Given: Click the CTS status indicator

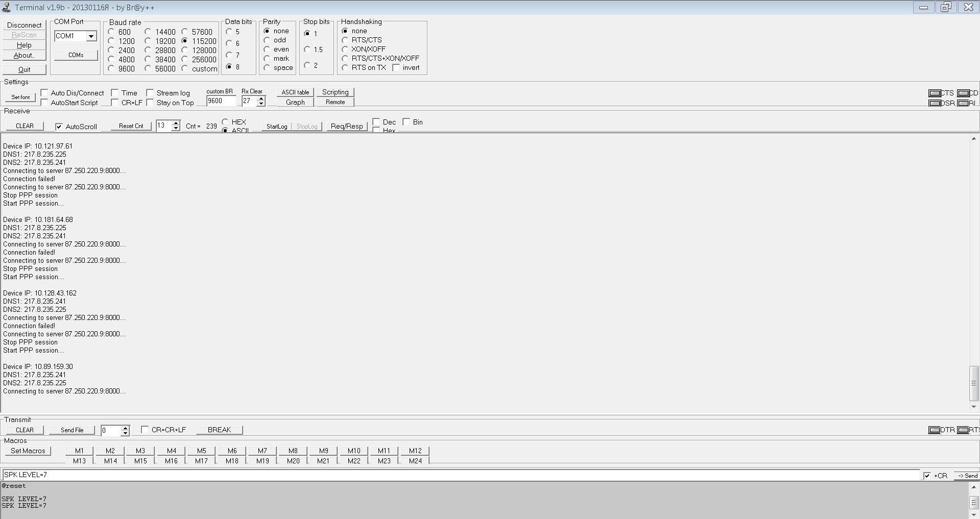Looking at the screenshot, I should tap(935, 93).
